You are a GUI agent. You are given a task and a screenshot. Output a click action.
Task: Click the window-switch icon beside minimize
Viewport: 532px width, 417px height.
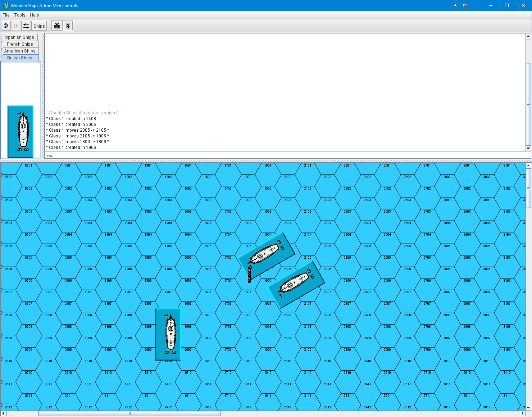click(x=465, y=5)
